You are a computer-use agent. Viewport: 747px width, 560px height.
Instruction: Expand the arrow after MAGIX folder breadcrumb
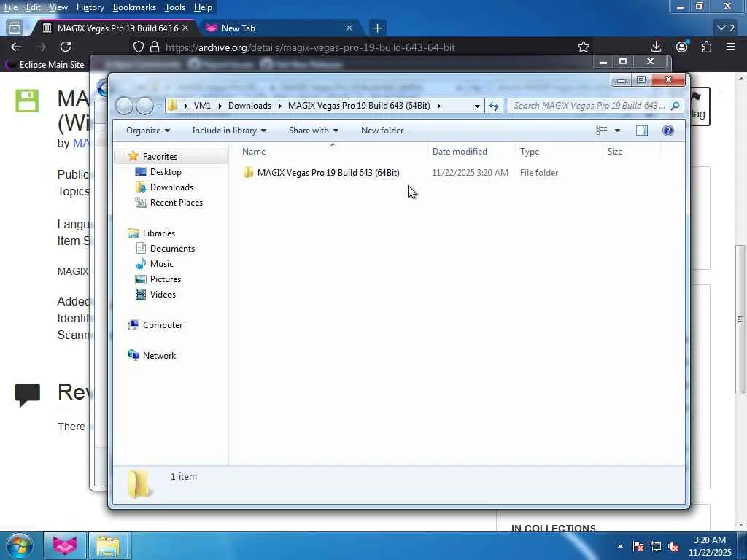[x=438, y=106]
